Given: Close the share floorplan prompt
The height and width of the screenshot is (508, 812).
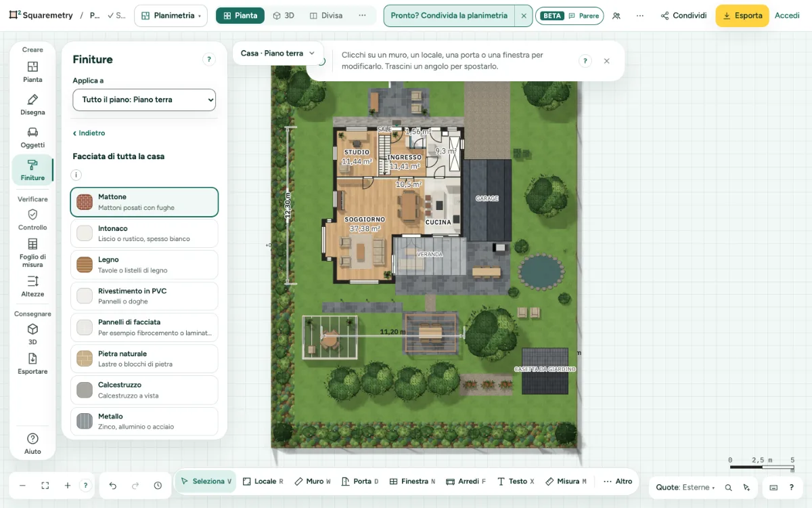Looking at the screenshot, I should pos(524,16).
